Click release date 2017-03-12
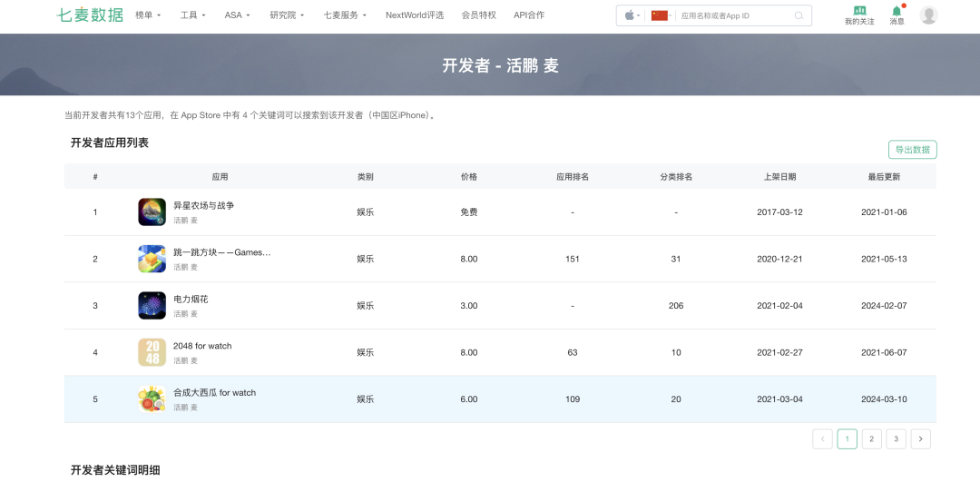This screenshot has width=980, height=482. [x=780, y=211]
